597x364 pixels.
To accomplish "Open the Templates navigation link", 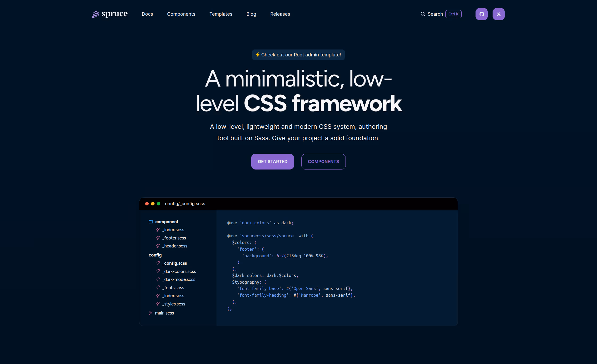I will [221, 14].
